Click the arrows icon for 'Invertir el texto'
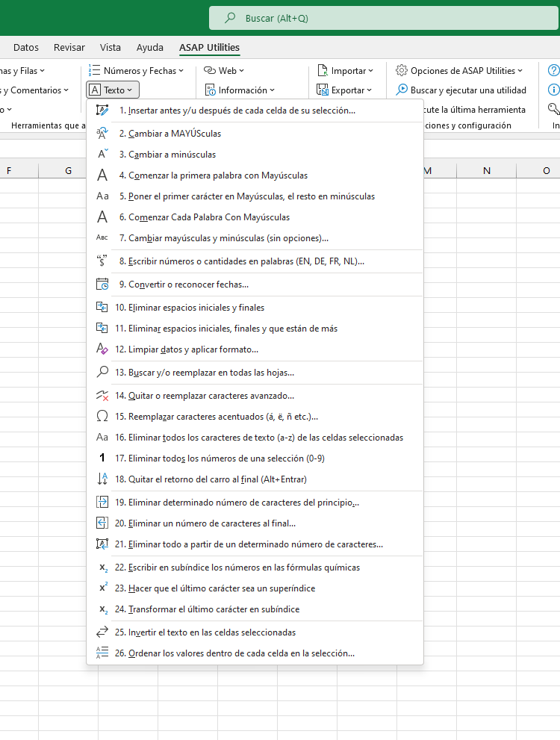The image size is (560, 740). point(102,632)
